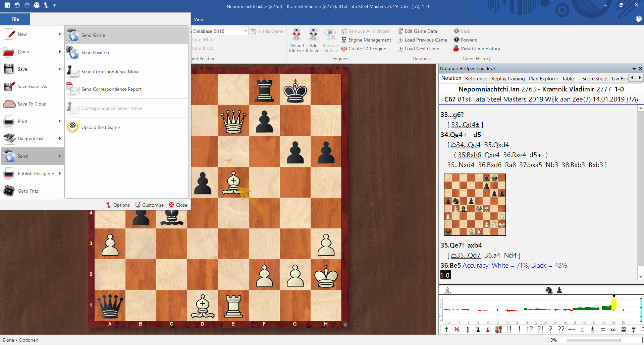Screen dimensions: 644x345
Task: Switch to the Plan Explorer tab
Action: [543, 78]
